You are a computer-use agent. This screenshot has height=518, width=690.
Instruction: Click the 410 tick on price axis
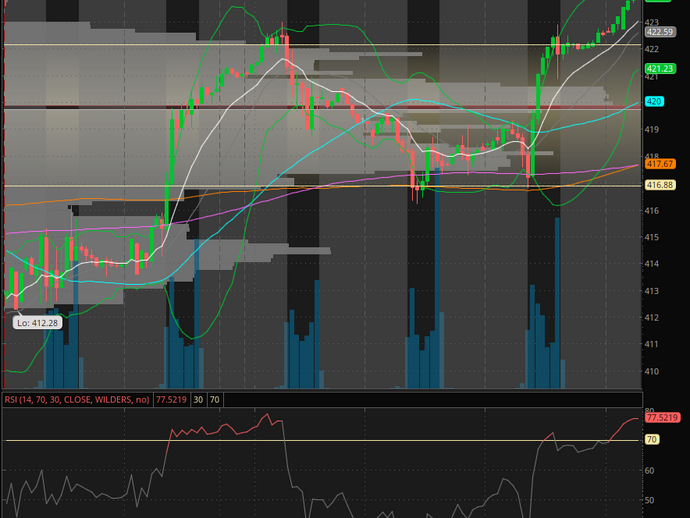click(x=651, y=371)
